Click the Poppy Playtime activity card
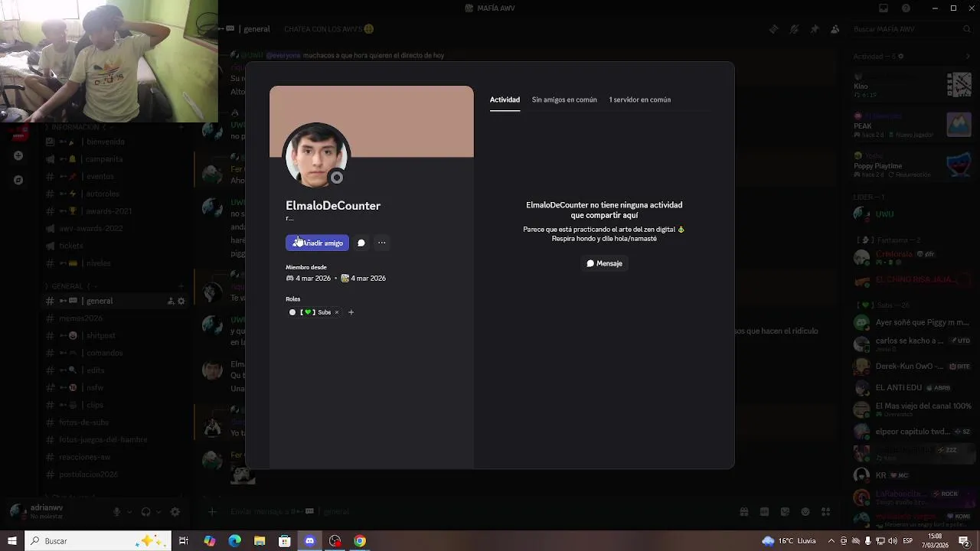 913,164
